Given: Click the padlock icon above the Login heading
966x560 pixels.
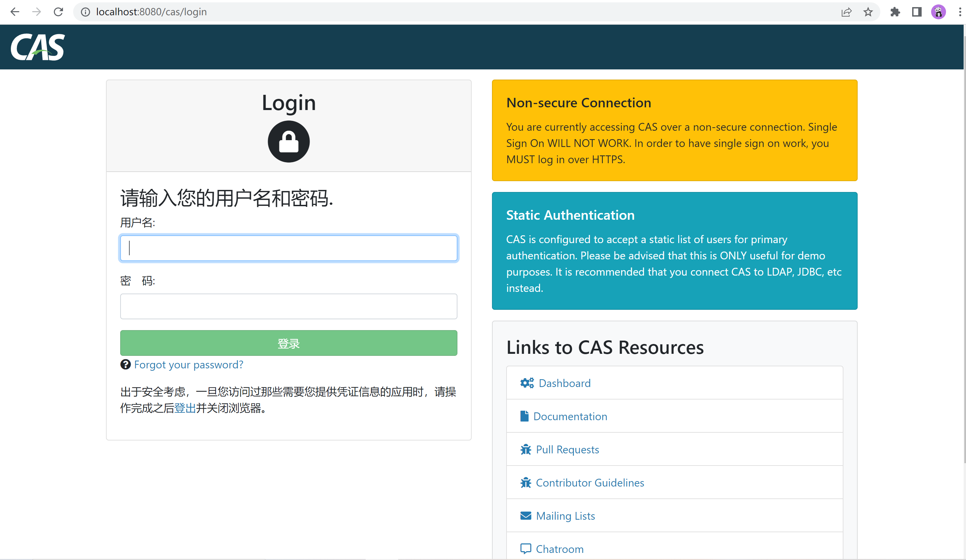Looking at the screenshot, I should (289, 142).
